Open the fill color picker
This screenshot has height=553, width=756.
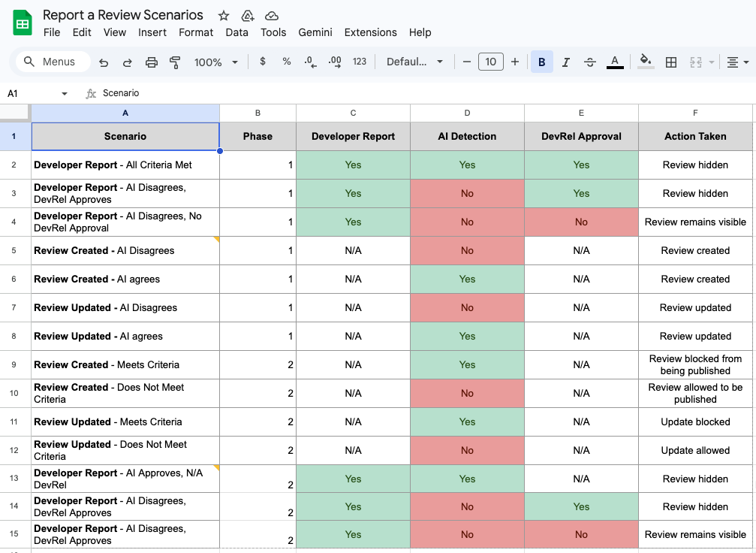pos(646,62)
